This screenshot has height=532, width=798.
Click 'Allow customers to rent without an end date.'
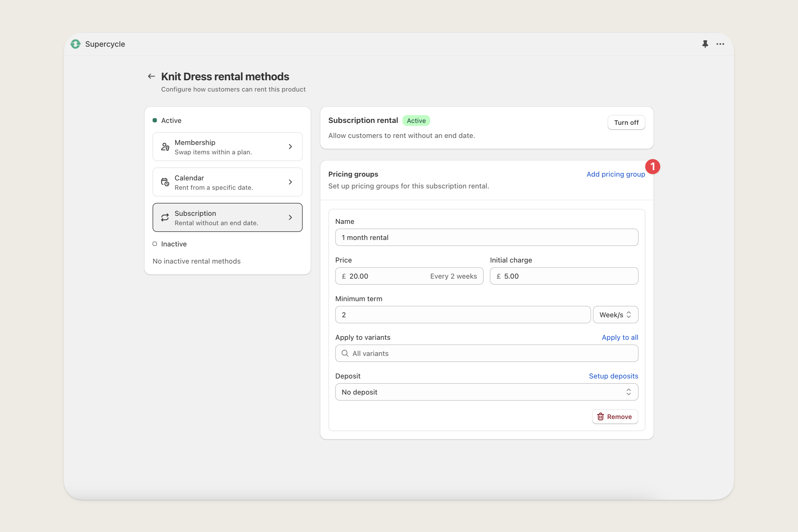[401, 135]
